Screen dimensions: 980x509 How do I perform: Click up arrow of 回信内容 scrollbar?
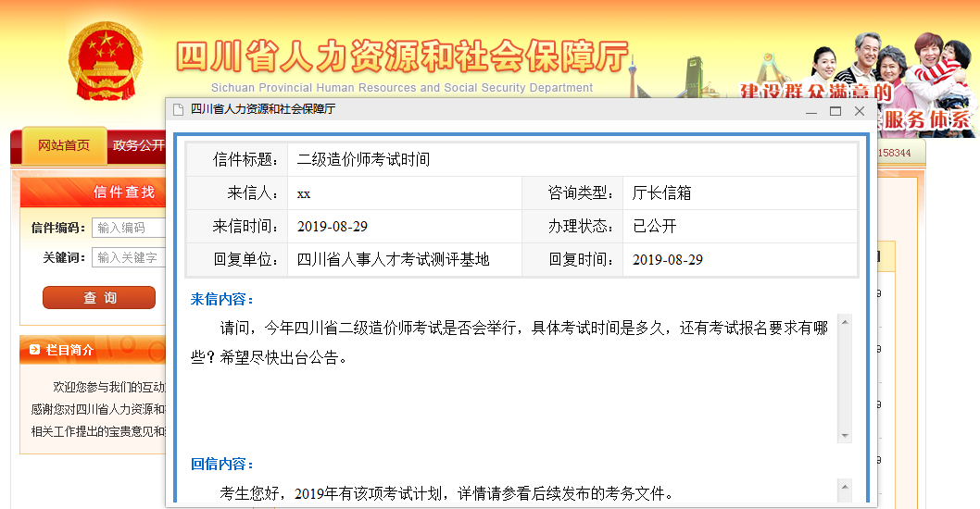click(x=845, y=487)
